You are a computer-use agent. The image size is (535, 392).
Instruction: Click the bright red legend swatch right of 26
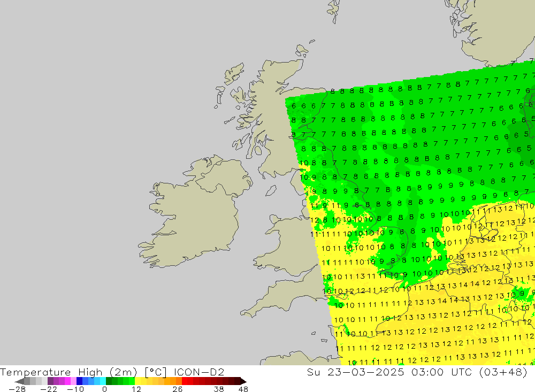tap(185, 381)
